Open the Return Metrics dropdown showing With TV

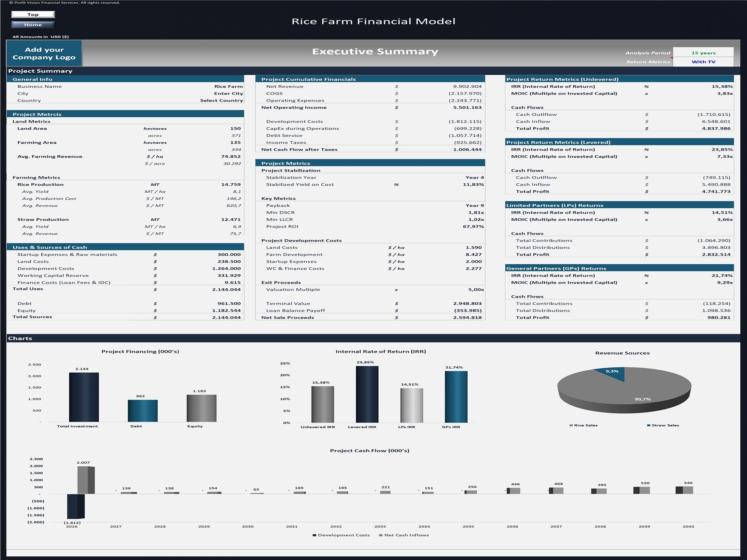(703, 62)
